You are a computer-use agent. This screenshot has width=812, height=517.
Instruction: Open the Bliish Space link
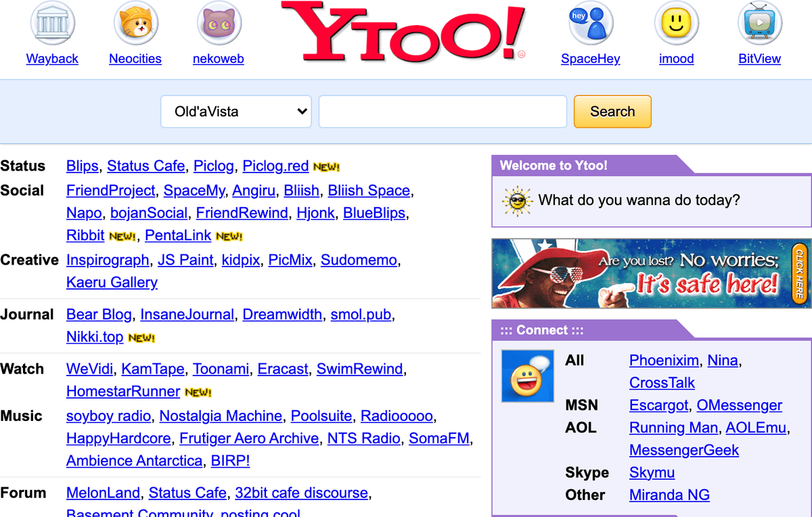coord(369,191)
